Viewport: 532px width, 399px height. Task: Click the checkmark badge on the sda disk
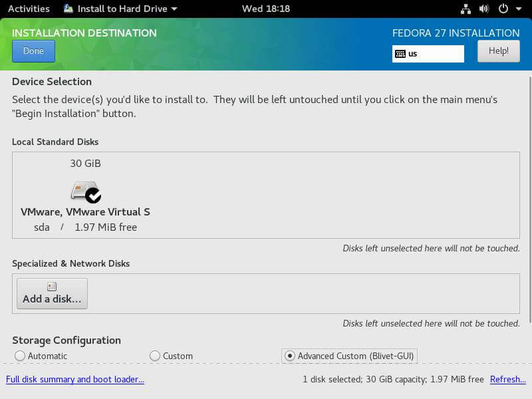(x=93, y=196)
